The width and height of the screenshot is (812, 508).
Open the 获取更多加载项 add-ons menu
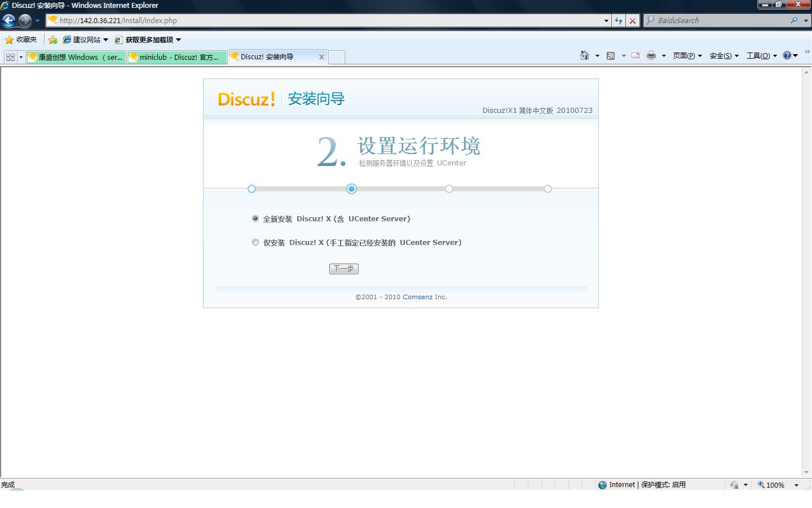coord(148,40)
